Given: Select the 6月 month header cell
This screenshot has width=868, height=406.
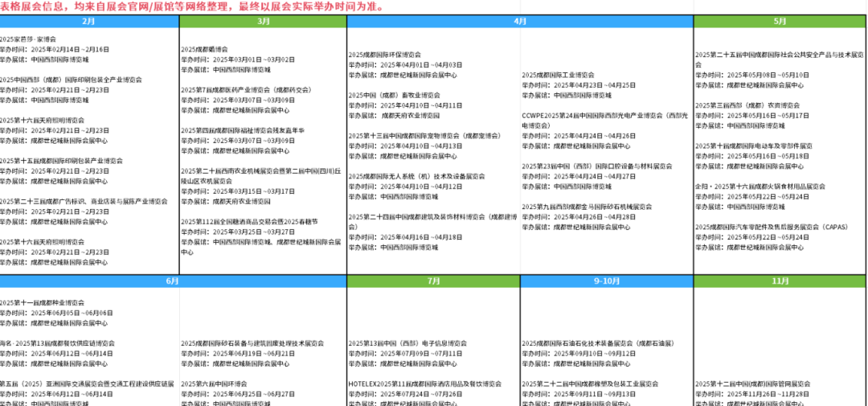Looking at the screenshot, I should pyautogui.click(x=173, y=281).
